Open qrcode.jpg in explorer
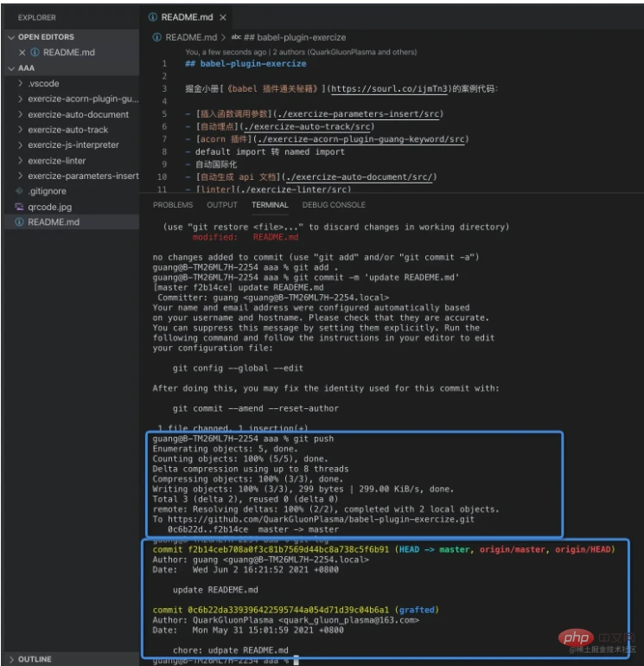Viewport: 644px width, 666px height. click(49, 207)
